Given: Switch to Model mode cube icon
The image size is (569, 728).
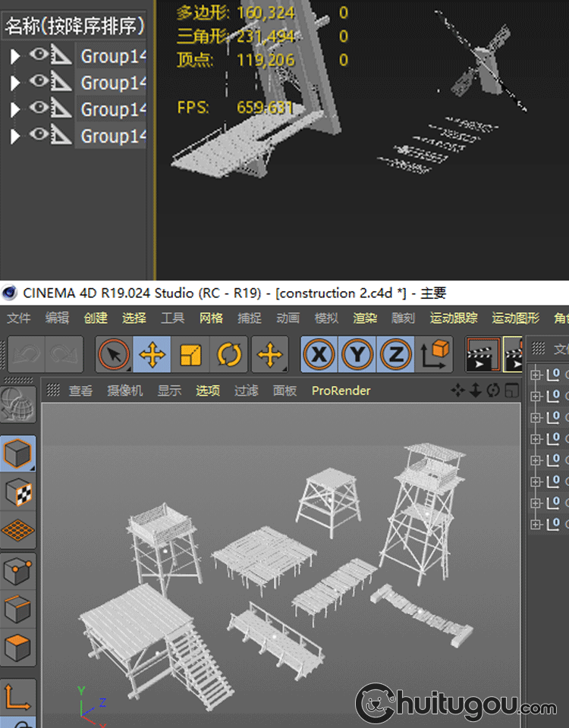Looking at the screenshot, I should pyautogui.click(x=18, y=454).
